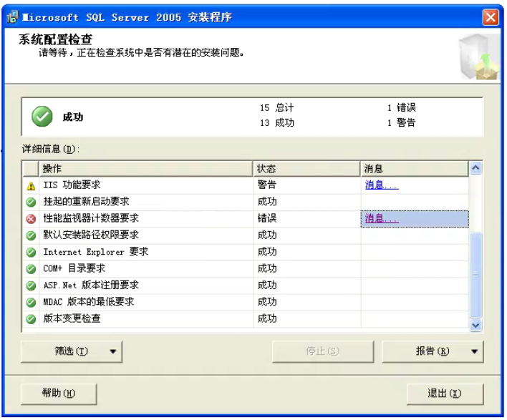Select the Internet Explorer 要求 row text
507x420 pixels.
click(96, 252)
